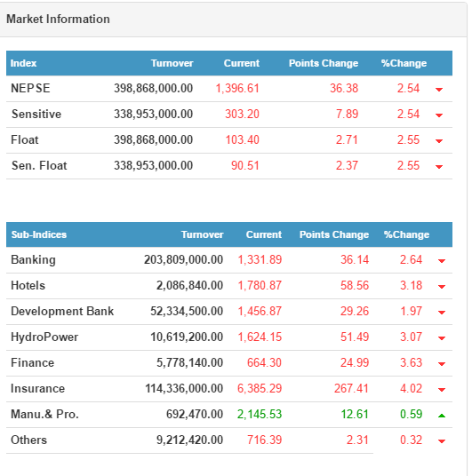Select the HydroPower sub-index name
The height and width of the screenshot is (476, 472).
click(44, 337)
